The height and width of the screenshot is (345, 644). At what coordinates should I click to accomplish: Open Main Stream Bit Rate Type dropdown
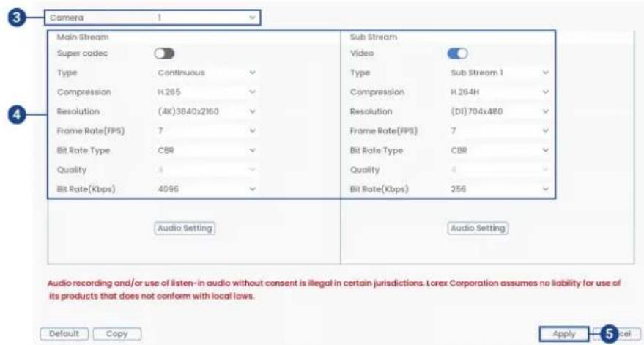coord(207,150)
